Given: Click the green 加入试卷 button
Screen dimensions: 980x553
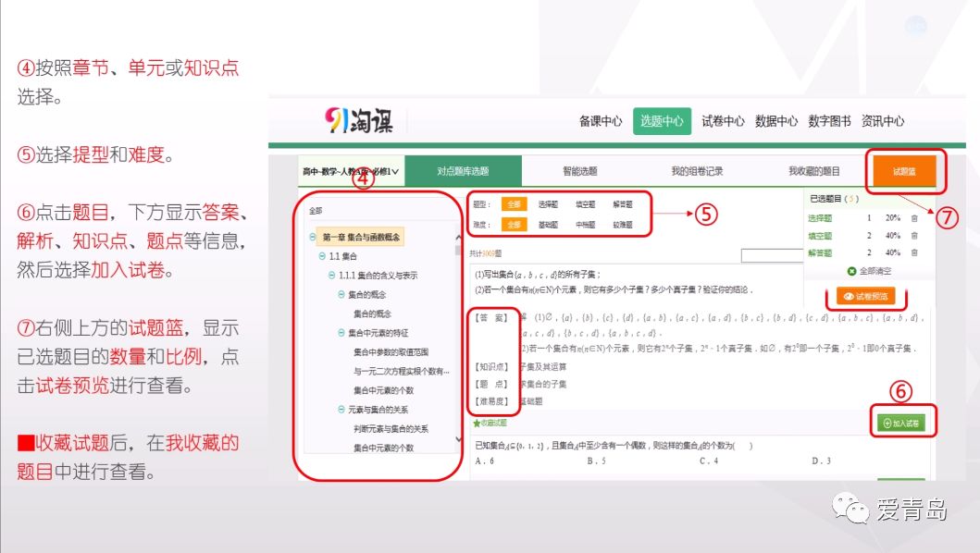Looking at the screenshot, I should pos(900,423).
